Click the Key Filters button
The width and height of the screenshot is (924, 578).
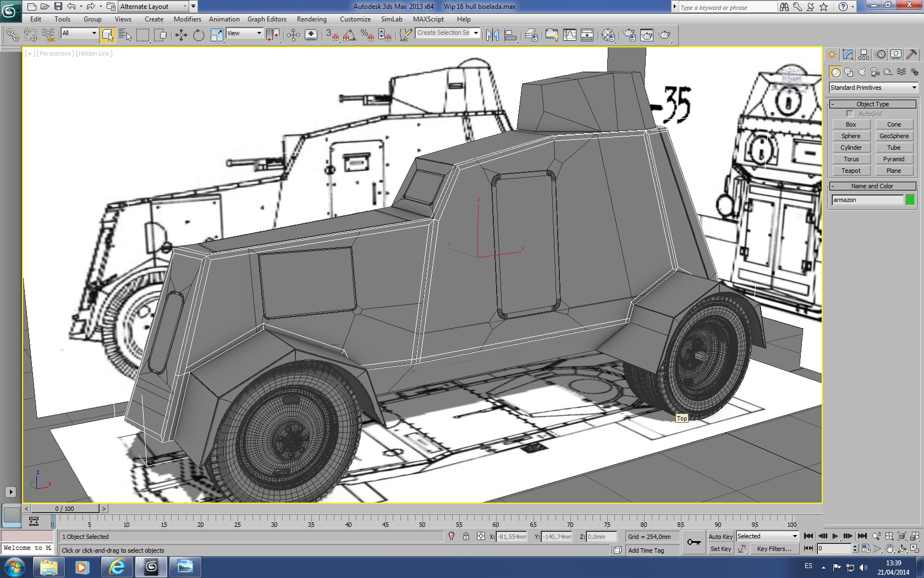tap(774, 549)
